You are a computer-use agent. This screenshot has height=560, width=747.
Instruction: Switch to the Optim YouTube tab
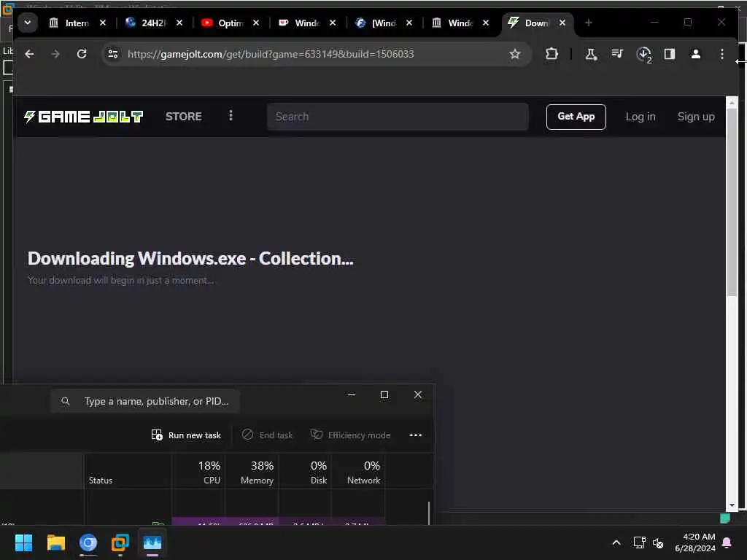point(231,23)
